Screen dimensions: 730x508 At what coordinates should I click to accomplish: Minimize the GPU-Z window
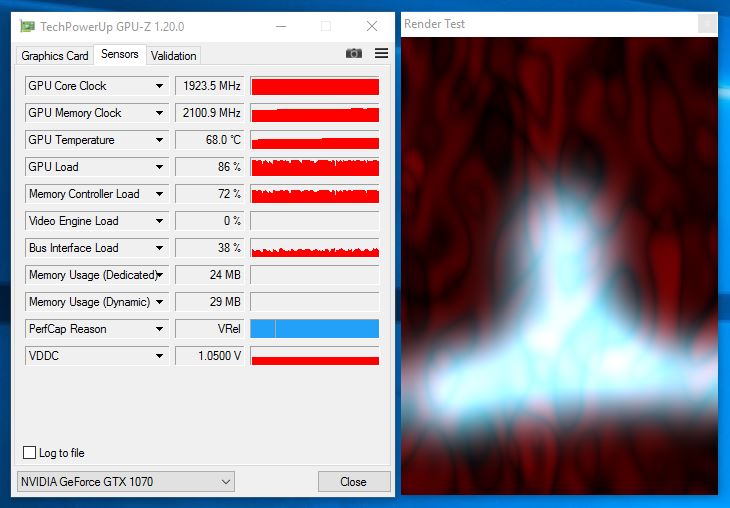281,26
